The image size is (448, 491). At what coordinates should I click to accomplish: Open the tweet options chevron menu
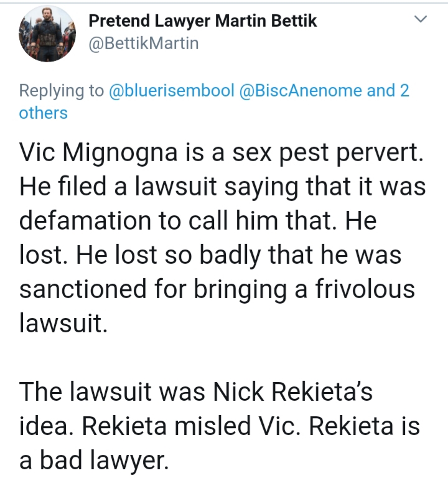421,19
